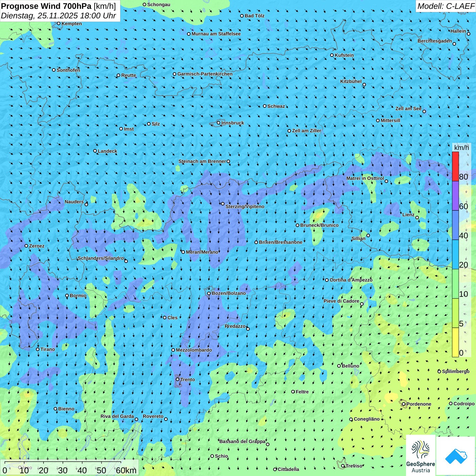Image resolution: width=476 pixels, height=476 pixels.
Task: Click the Nauders label
Action: pyautogui.click(x=74, y=202)
